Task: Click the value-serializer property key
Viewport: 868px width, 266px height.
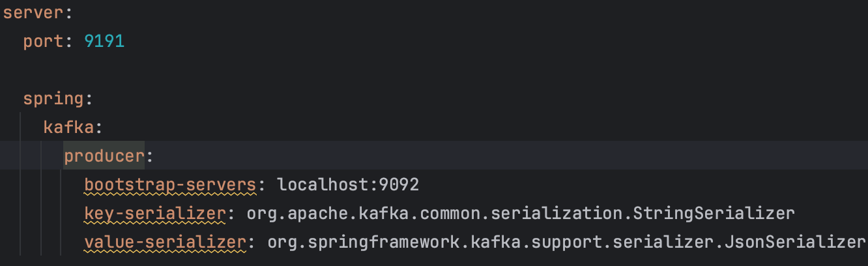Action: [x=165, y=243]
